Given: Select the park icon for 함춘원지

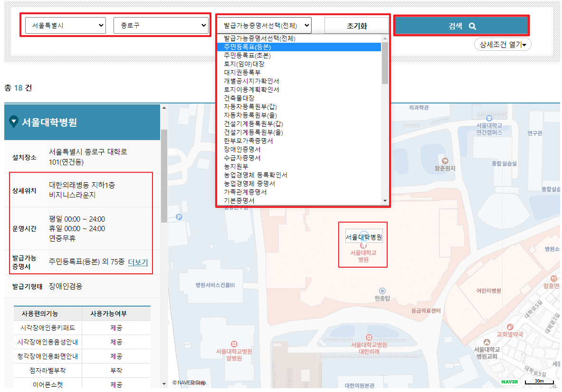Looking at the screenshot, I should pos(445,161).
